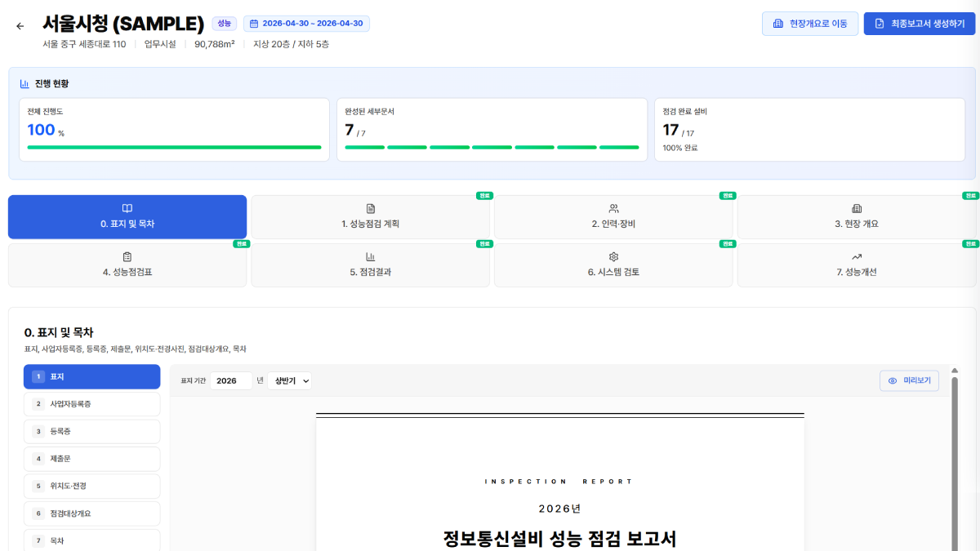Click the people icon above 인력·장비
The width and height of the screenshot is (980, 551).
coord(614,209)
